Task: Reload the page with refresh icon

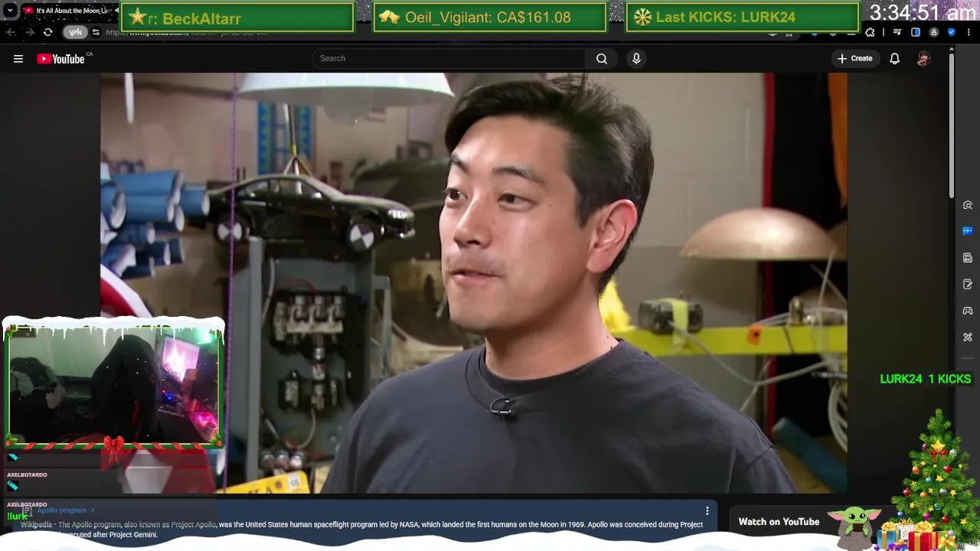Action: (x=47, y=32)
